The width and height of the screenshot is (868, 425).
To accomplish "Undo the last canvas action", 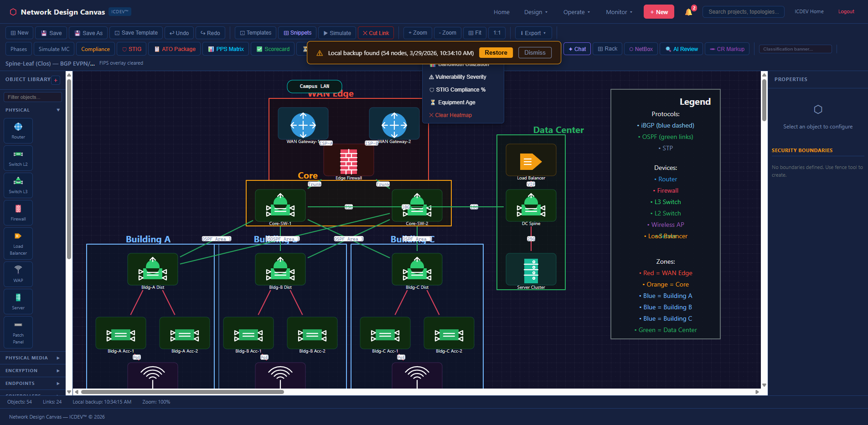I will coord(179,33).
